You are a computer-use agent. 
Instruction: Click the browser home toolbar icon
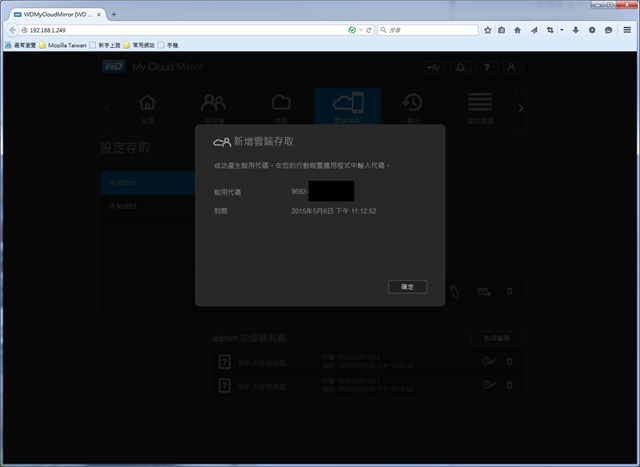517,30
